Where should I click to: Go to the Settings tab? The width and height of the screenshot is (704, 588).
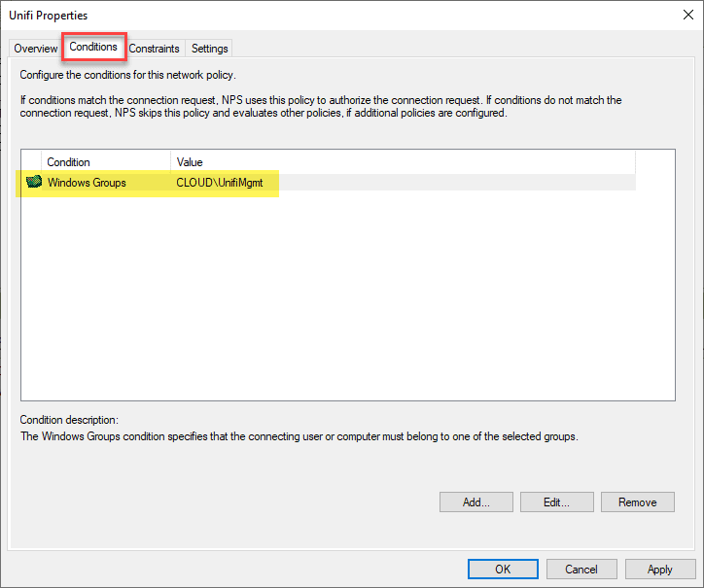[209, 49]
